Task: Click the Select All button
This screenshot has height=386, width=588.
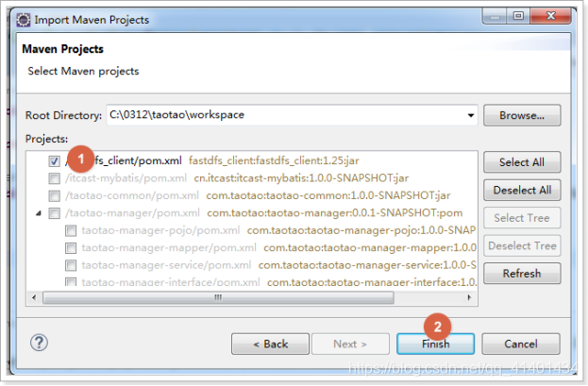Action: click(522, 162)
